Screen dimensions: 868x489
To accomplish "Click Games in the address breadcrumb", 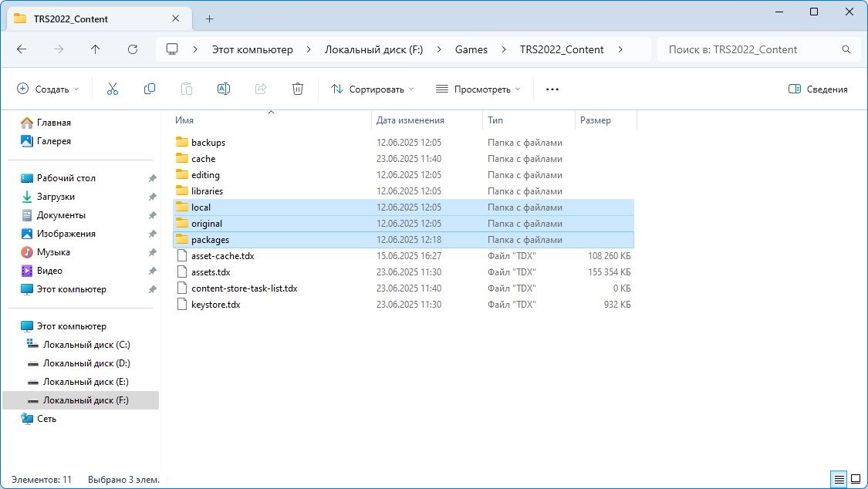I will pyautogui.click(x=471, y=49).
